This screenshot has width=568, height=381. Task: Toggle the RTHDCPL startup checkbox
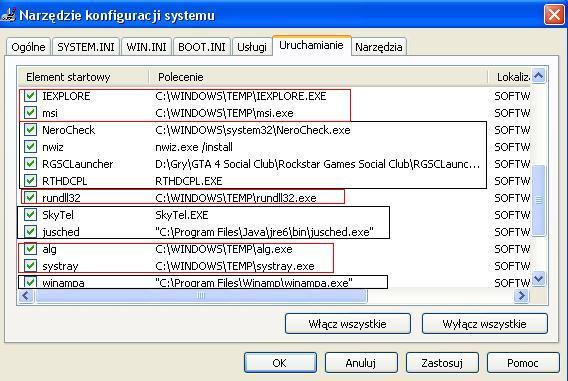pos(30,181)
